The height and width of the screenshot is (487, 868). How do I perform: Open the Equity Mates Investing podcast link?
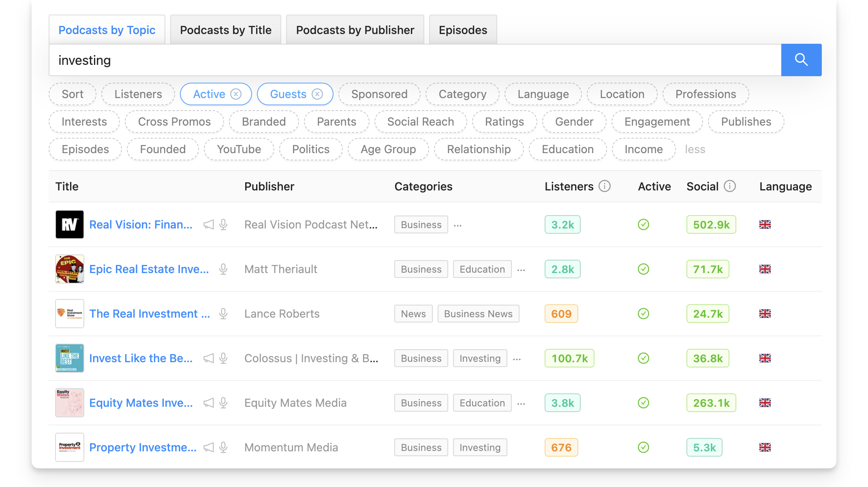141,403
